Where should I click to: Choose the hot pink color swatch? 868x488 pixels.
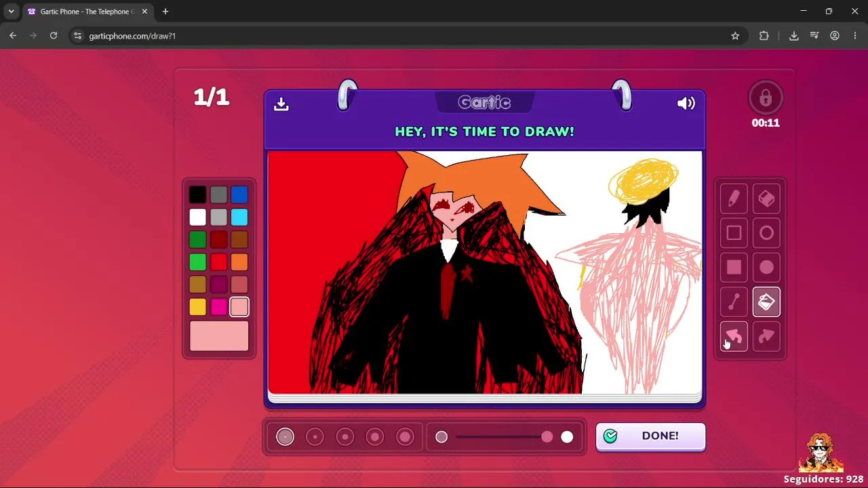click(x=218, y=307)
